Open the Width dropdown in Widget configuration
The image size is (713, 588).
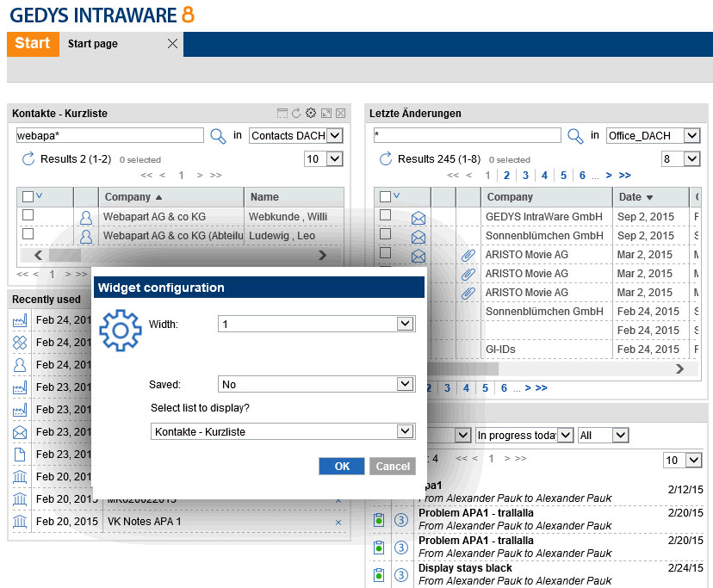pos(317,324)
